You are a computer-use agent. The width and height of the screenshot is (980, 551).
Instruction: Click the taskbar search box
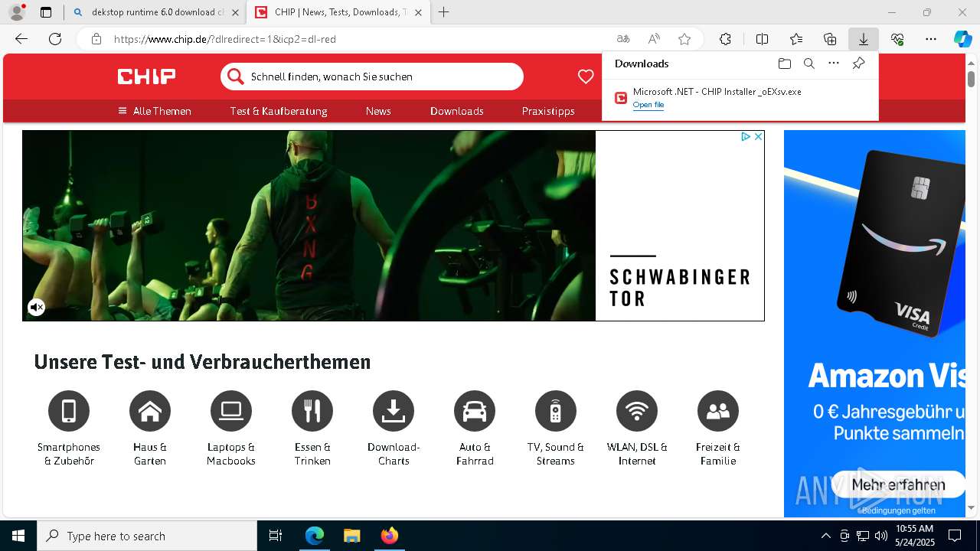coord(147,536)
